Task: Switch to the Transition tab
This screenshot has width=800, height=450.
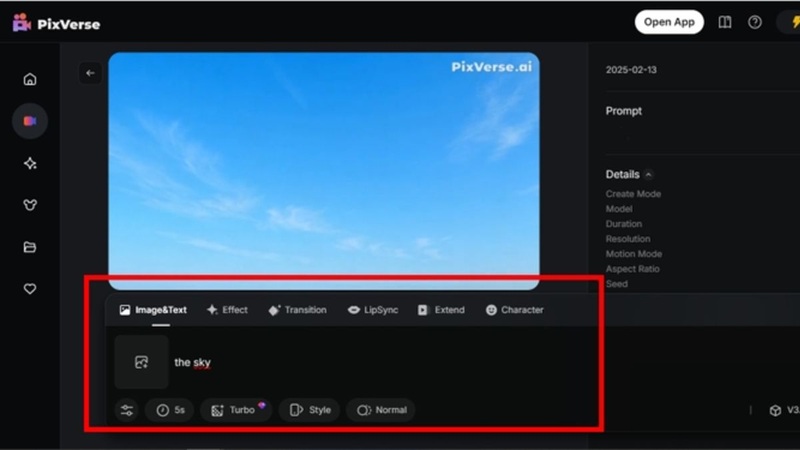Action: (297, 310)
